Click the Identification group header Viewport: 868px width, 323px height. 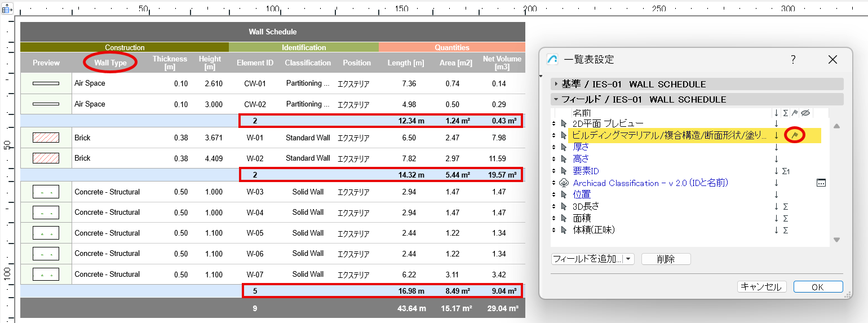(x=304, y=47)
